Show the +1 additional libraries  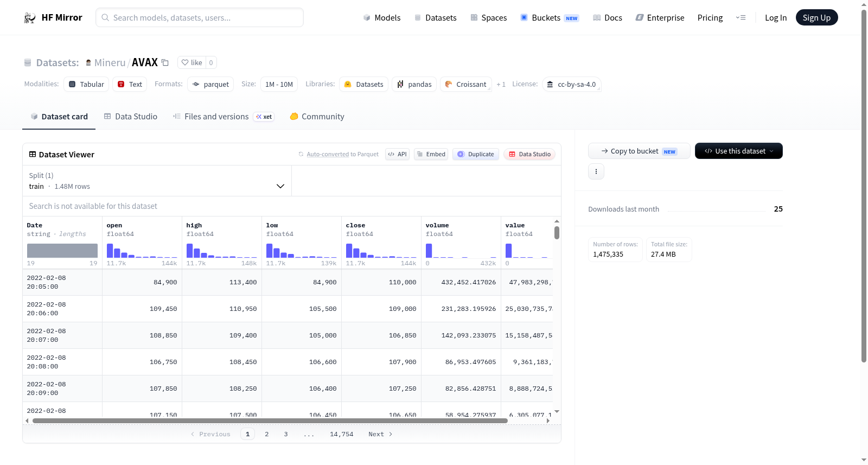(501, 85)
